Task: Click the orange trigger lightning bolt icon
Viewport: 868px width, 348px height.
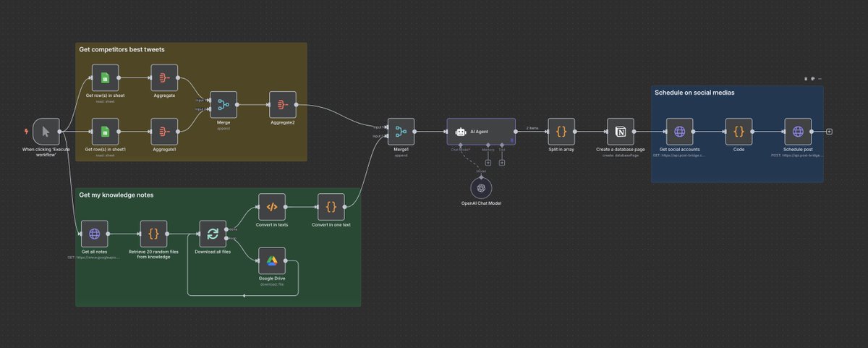Action: pyautogui.click(x=27, y=132)
